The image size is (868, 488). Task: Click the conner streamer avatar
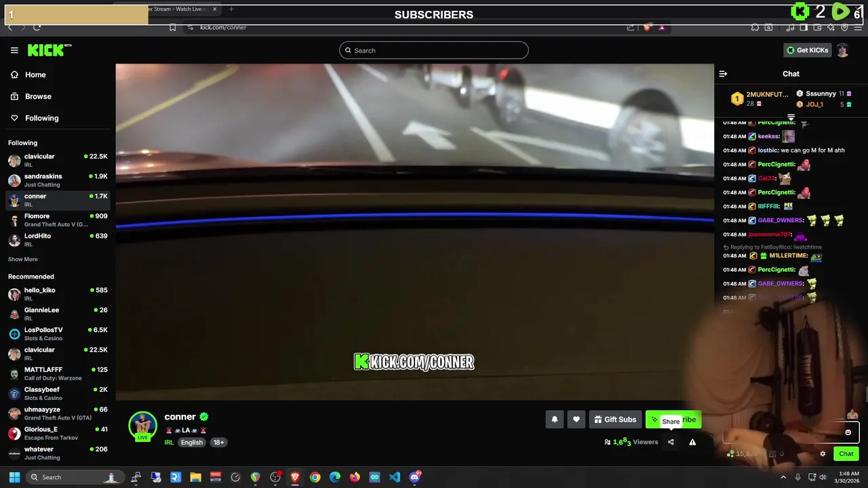coord(142,426)
